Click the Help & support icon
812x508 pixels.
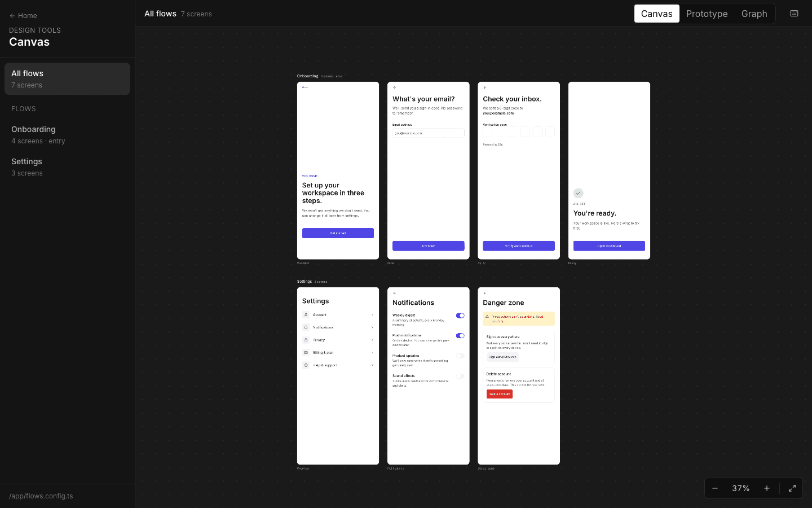(306, 365)
